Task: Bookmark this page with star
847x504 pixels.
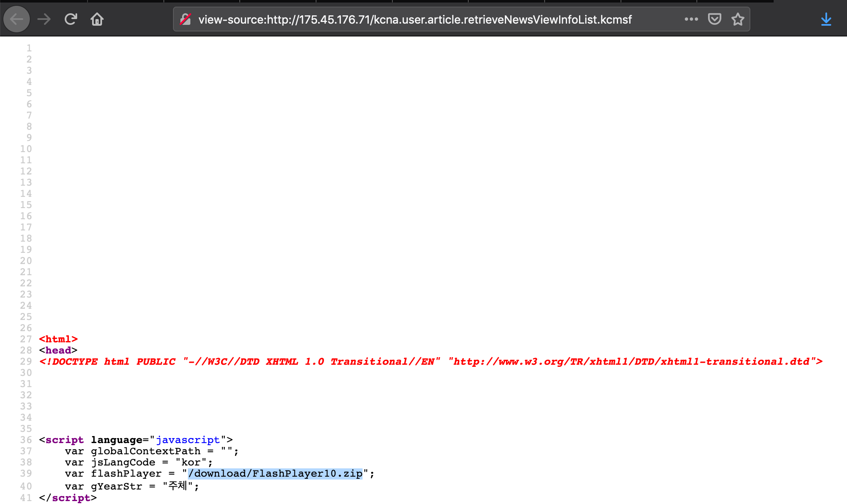Action: tap(737, 19)
